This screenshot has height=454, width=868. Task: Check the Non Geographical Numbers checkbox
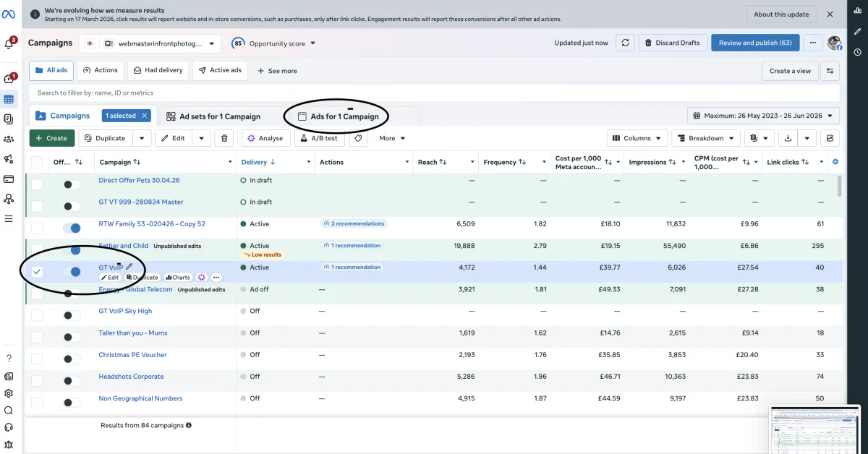[x=37, y=402]
